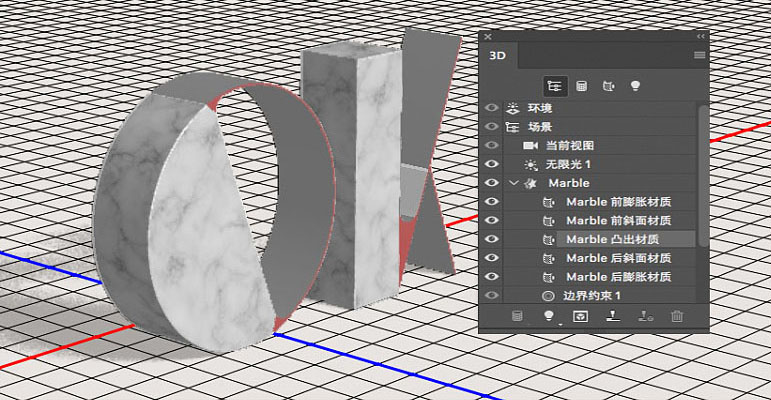Click material icon beside Marble 前膨胀材质
Image resolution: width=771 pixels, height=400 pixels.
coord(548,202)
